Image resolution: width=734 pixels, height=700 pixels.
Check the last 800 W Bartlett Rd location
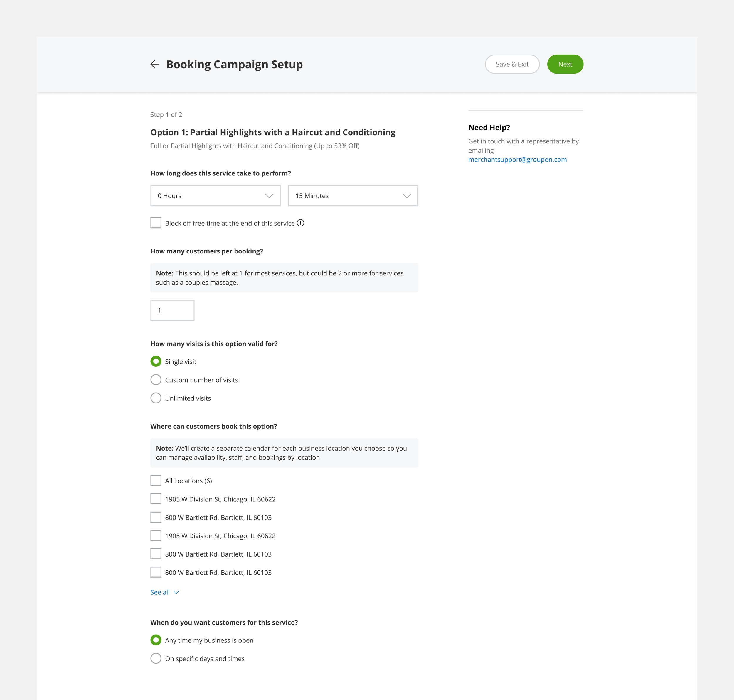click(x=156, y=572)
